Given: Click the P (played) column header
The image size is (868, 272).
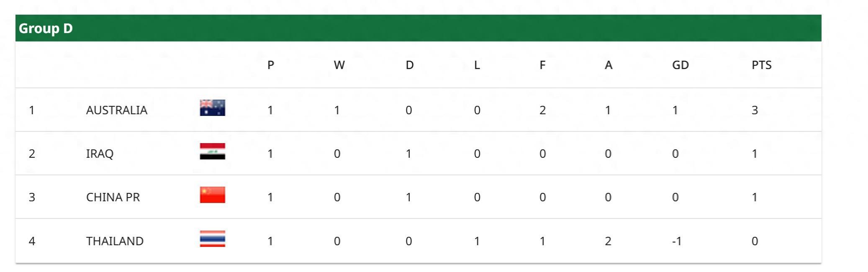Looking at the screenshot, I should tap(271, 65).
